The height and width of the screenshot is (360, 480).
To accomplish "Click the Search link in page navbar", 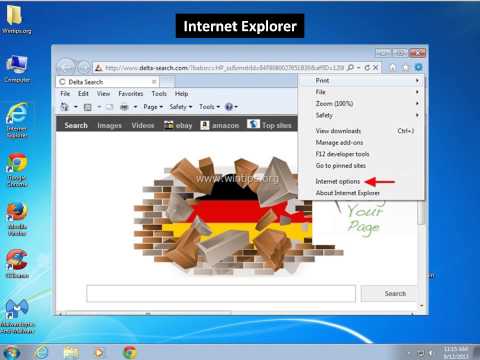I will (76, 125).
